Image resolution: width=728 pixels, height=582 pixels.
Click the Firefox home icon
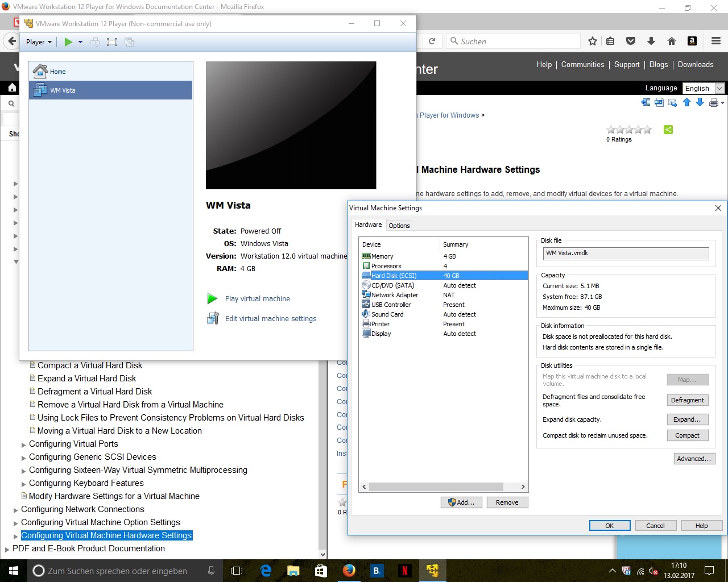[672, 41]
